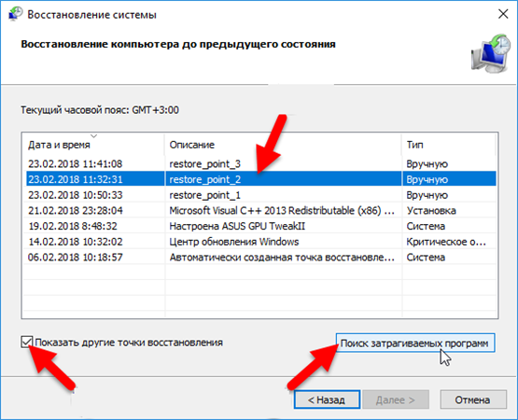518x420 pixels.
Task: Cancel with the "Отмена" button
Action: pos(473,399)
